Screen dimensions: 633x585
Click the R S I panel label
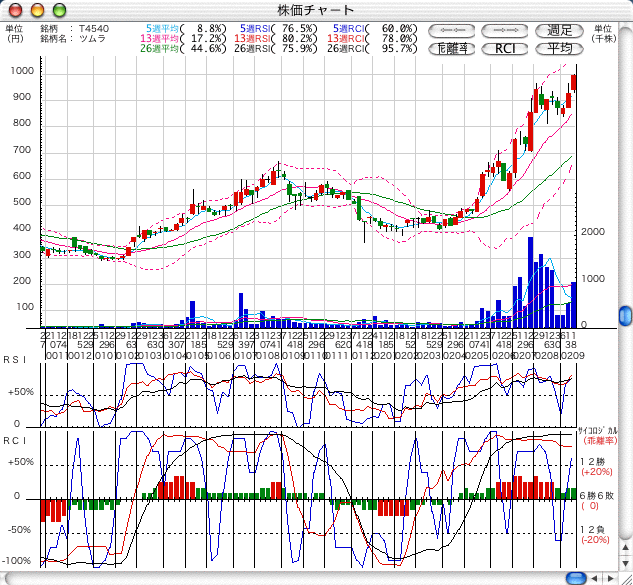tap(15, 360)
